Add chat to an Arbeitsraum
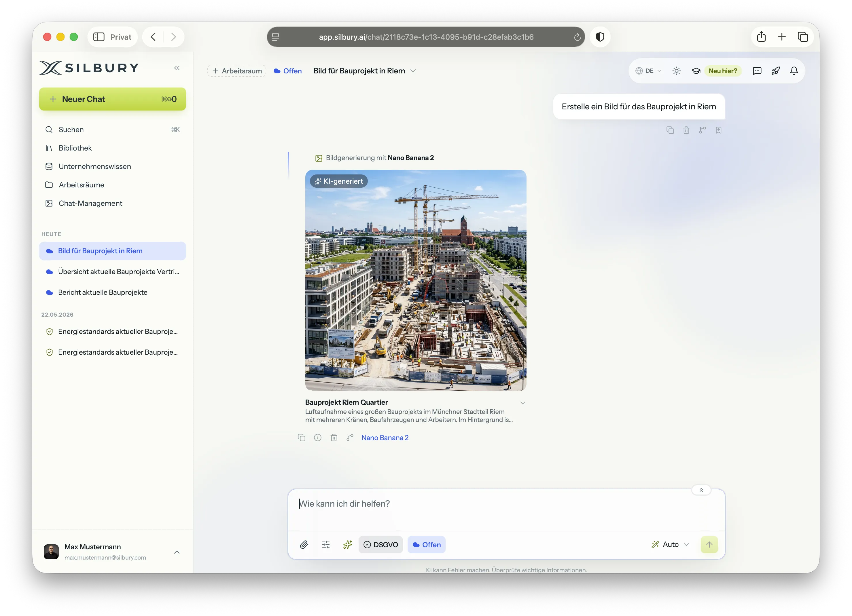The image size is (852, 616). tap(237, 71)
